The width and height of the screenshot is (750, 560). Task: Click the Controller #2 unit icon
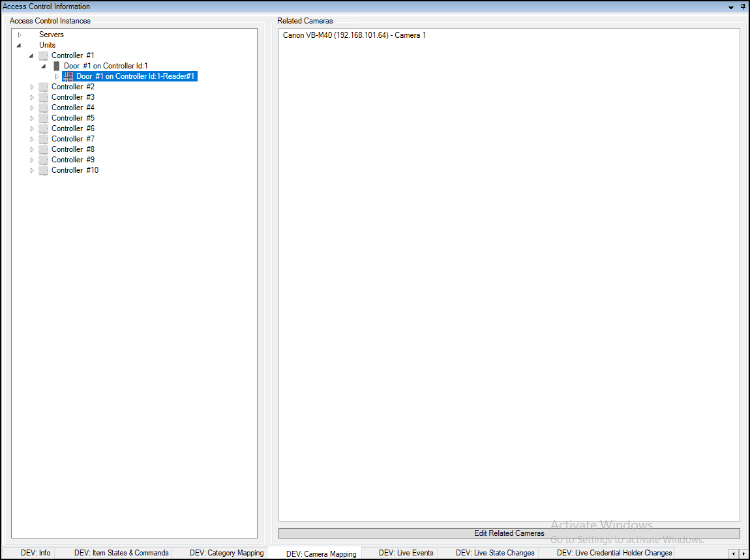coord(43,86)
